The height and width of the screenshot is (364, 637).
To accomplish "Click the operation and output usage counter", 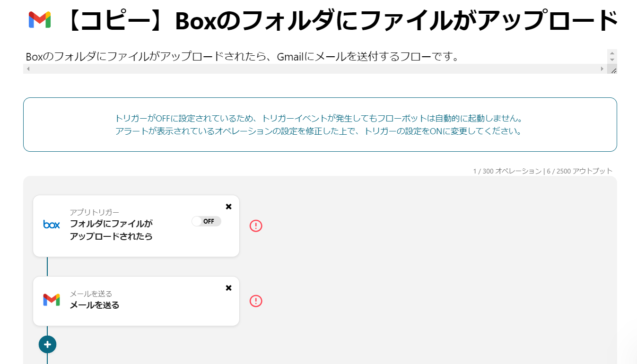I will [543, 171].
